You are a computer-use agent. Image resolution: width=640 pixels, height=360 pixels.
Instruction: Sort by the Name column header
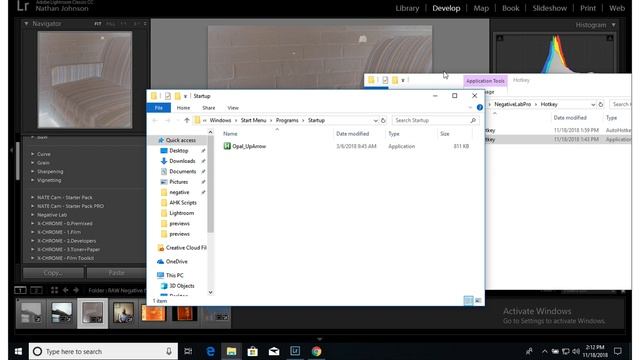coord(230,133)
